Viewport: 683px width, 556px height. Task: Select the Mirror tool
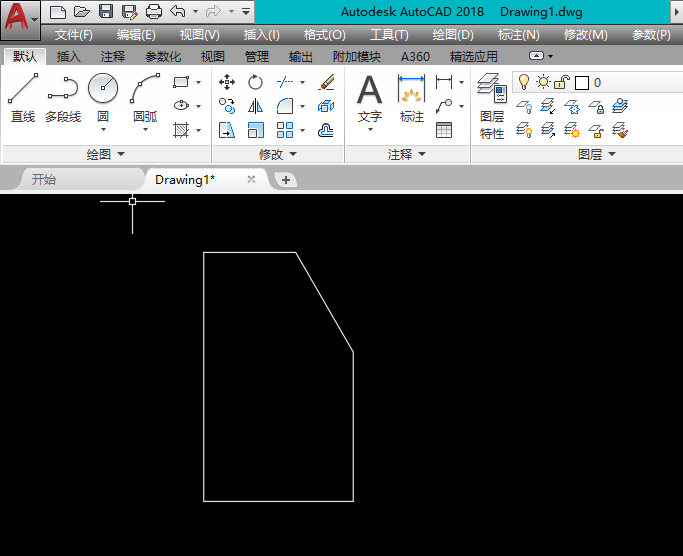(256, 106)
